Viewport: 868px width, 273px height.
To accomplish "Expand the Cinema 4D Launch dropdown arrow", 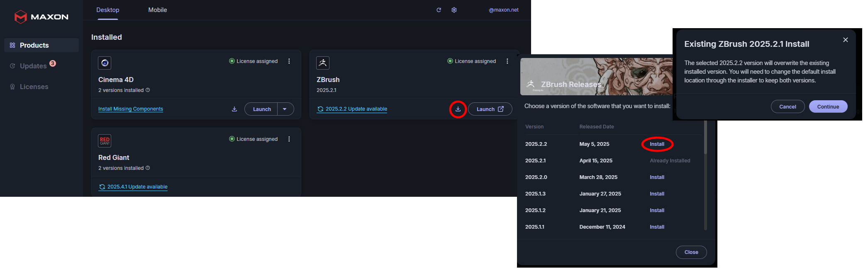I will point(285,109).
